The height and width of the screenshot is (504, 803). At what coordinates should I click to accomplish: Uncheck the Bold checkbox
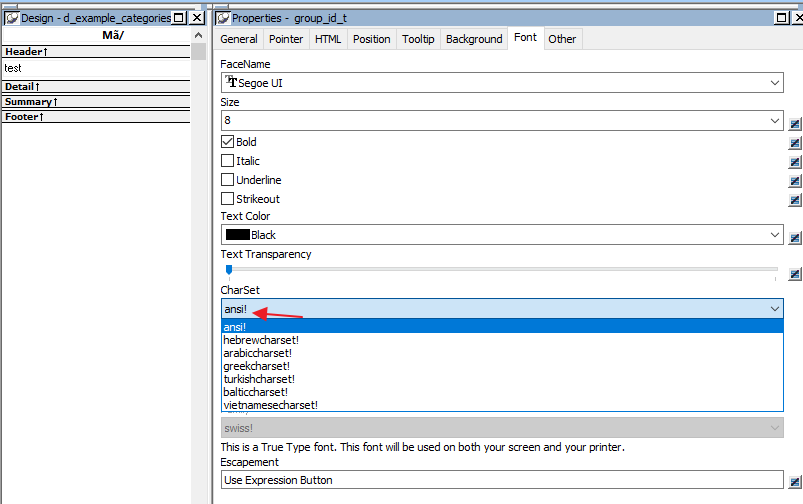[x=227, y=142]
